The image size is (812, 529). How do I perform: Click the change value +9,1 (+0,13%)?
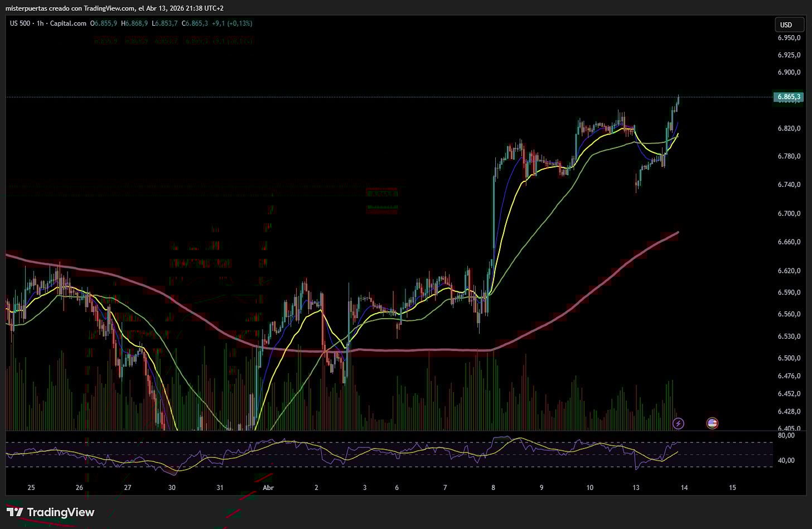coord(233,23)
